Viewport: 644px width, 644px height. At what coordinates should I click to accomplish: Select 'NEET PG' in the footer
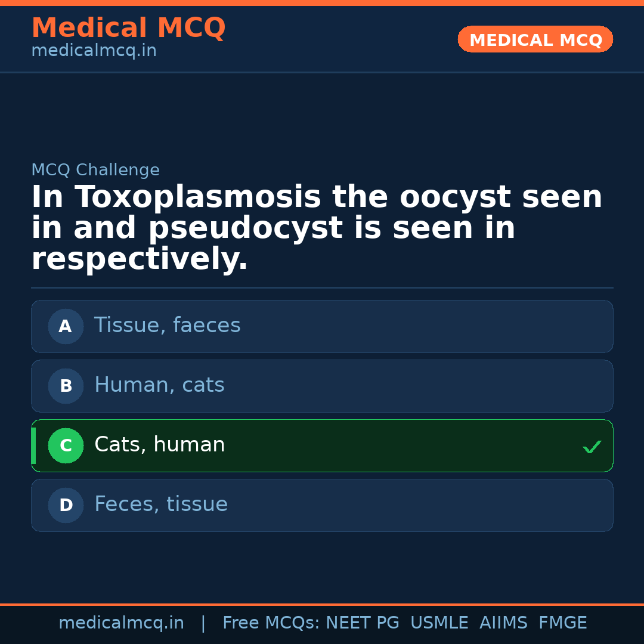tap(362, 622)
